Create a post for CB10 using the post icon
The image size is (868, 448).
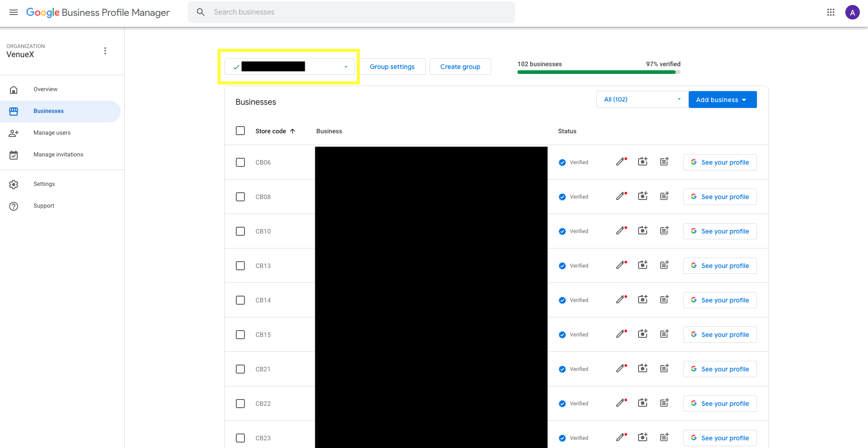pos(664,231)
